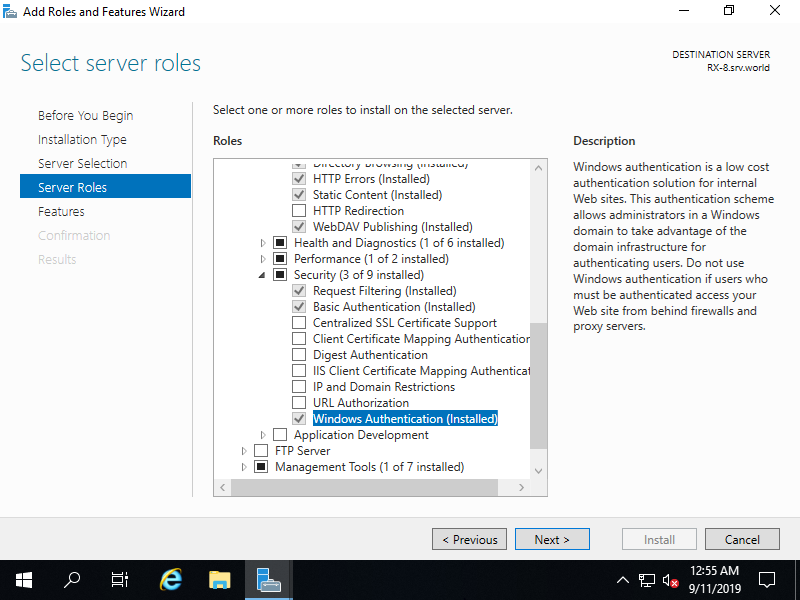Unmute the system volume icon

[x=670, y=580]
